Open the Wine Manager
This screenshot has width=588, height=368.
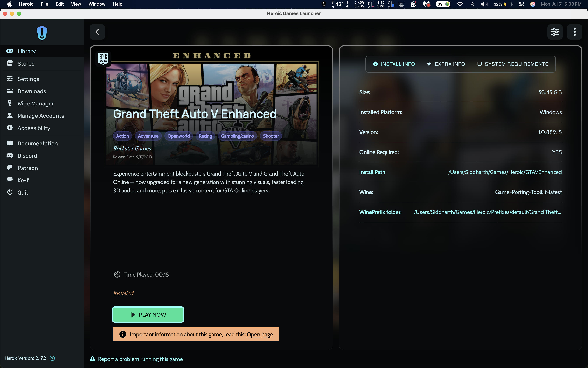coord(42,103)
